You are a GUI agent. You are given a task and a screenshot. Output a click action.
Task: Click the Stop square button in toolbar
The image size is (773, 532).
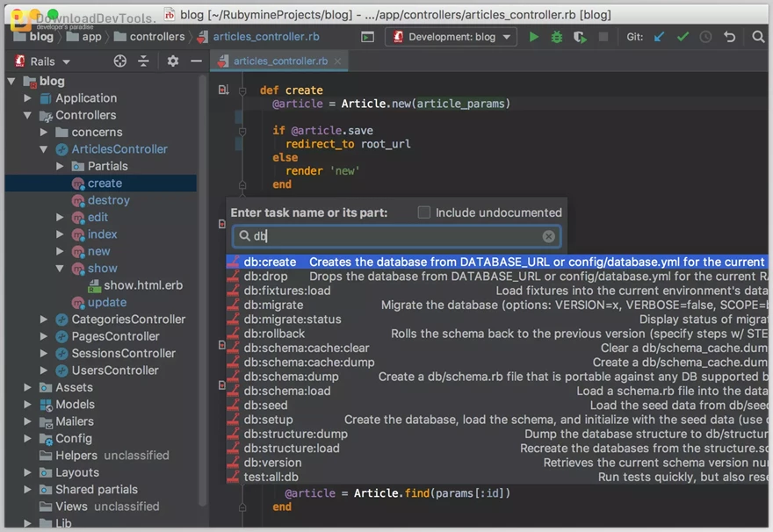(603, 37)
